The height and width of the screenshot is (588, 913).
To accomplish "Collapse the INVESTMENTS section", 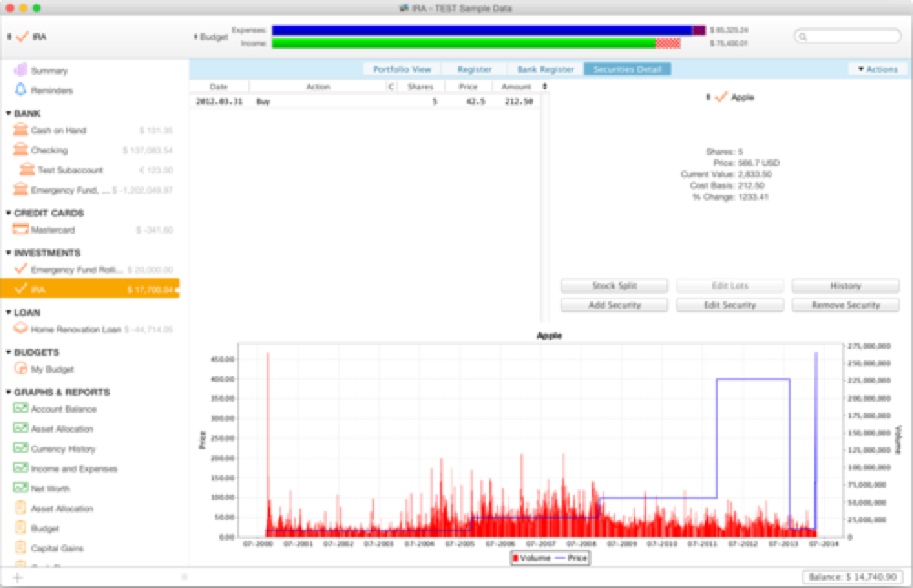I will pos(9,253).
